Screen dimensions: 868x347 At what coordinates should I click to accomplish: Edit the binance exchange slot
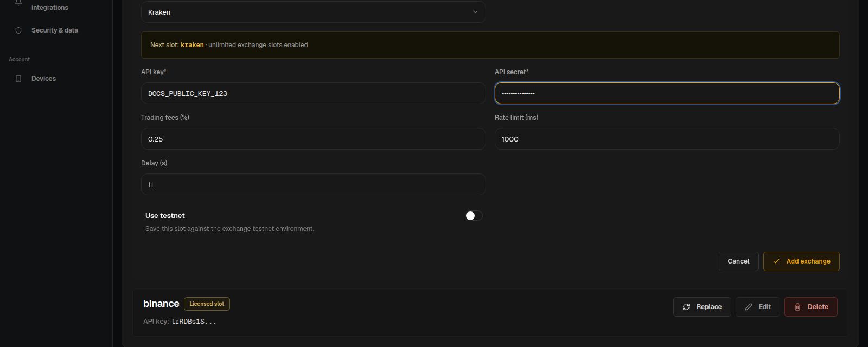click(x=757, y=307)
